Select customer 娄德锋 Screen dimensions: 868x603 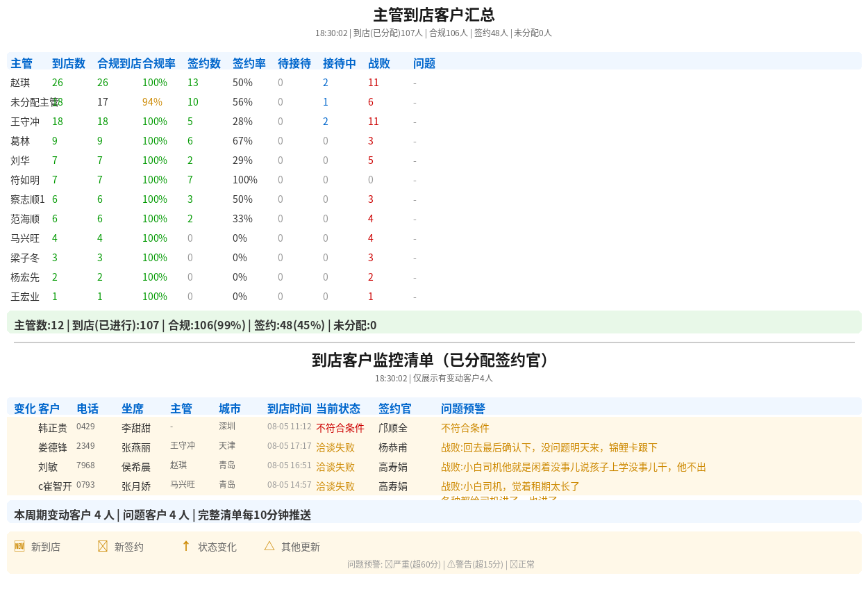coord(53,447)
